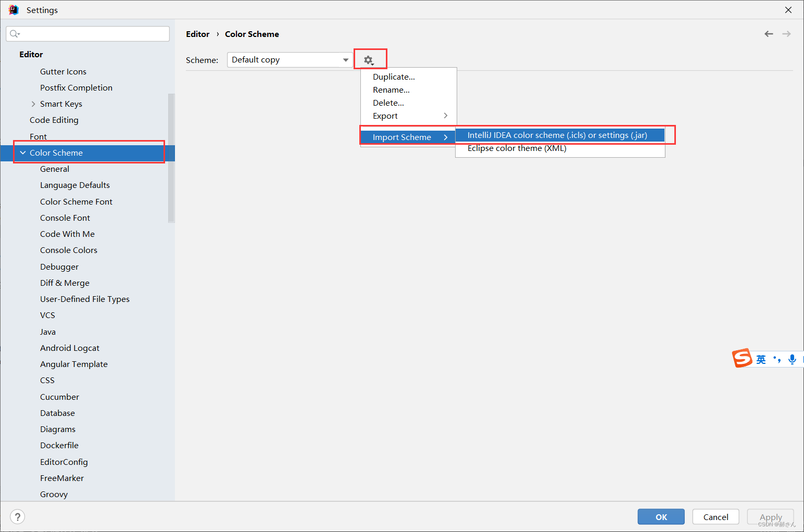The width and height of the screenshot is (804, 532).
Task: Click the IntelliJ IDEA logo in title bar
Action: pos(14,10)
